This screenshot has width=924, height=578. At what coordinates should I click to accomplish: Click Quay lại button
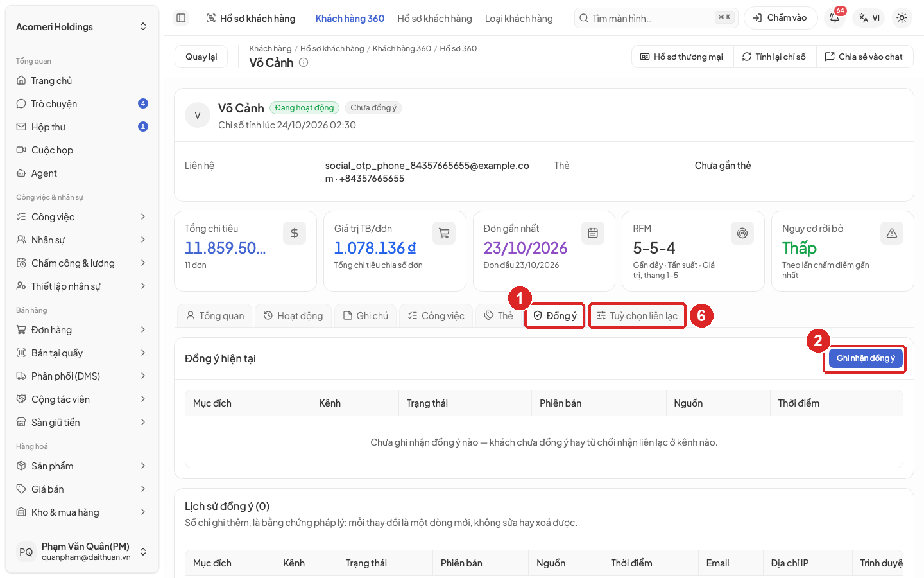point(201,57)
